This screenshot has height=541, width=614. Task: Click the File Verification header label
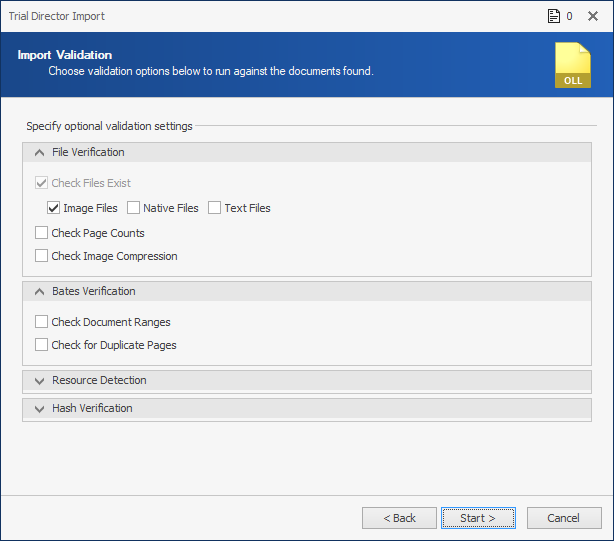(88, 152)
